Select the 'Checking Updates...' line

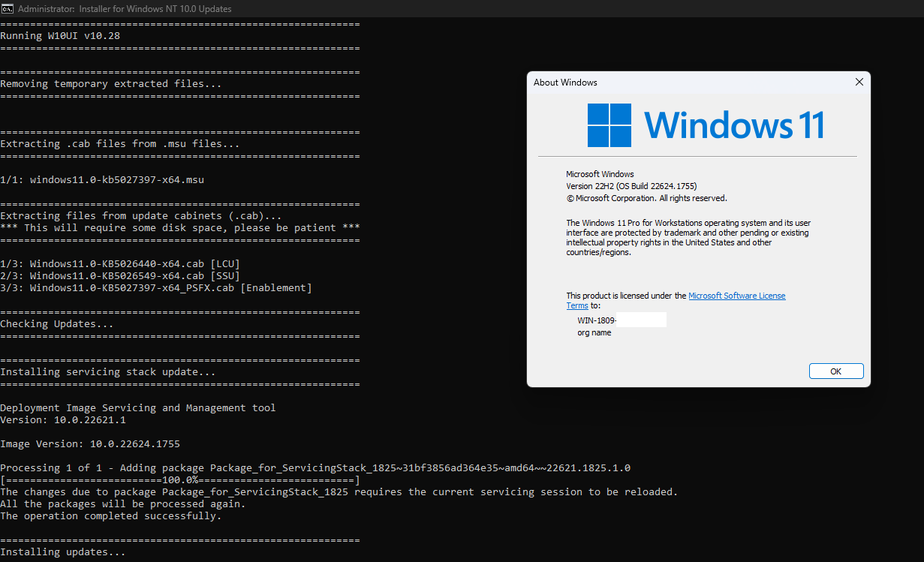point(57,324)
